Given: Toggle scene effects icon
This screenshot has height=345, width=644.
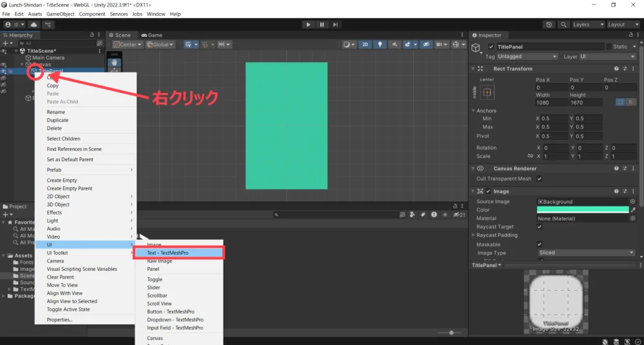Looking at the screenshot, I should tap(408, 44).
